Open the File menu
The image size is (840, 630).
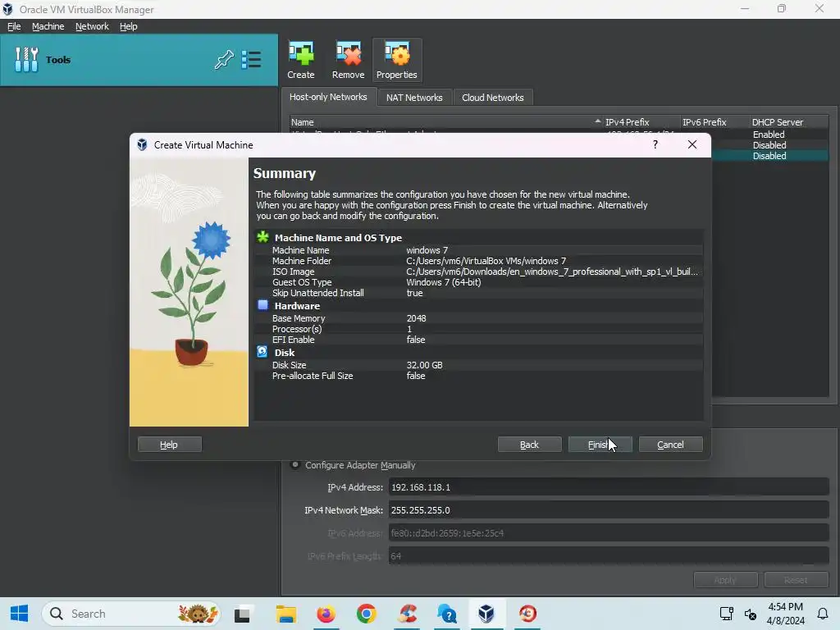[x=14, y=26]
